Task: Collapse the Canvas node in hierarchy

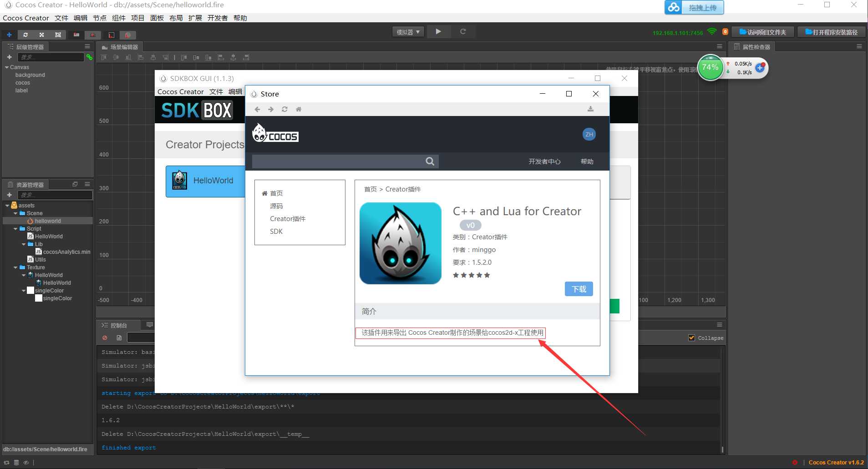Action: (x=7, y=67)
